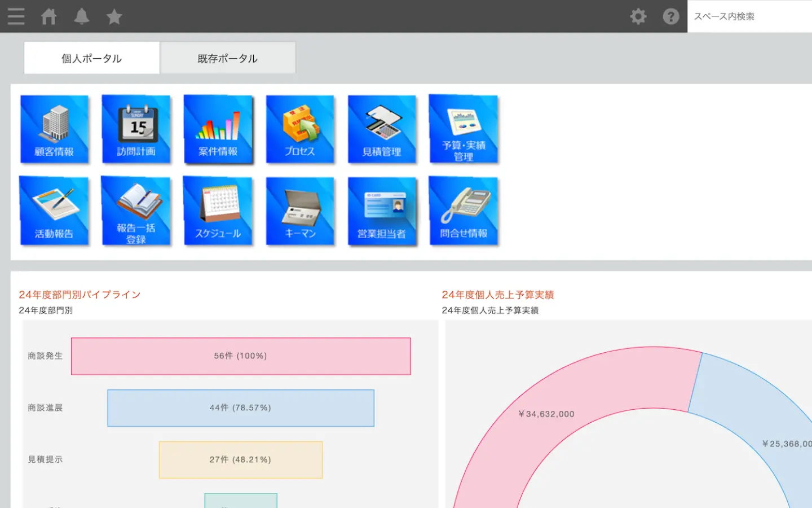Open the 問合せ情報 telephone tile
812x508 pixels.
[x=464, y=211]
